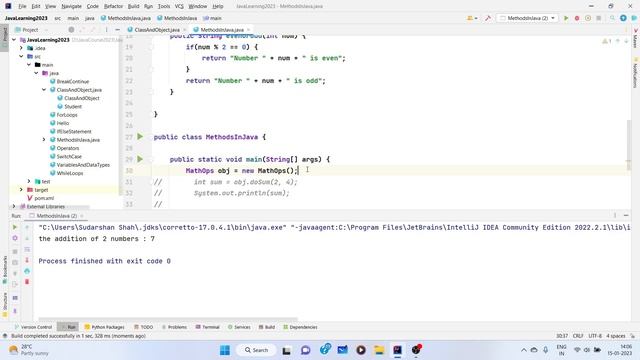The width and height of the screenshot is (640, 360).
Task: Run with coverage from the top toolbar
Action: (588, 18)
